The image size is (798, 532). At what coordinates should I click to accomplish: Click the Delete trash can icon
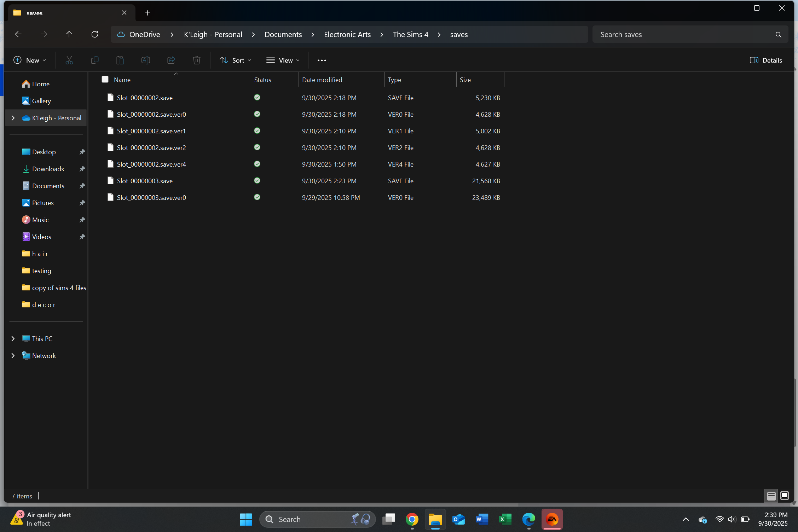tap(197, 60)
